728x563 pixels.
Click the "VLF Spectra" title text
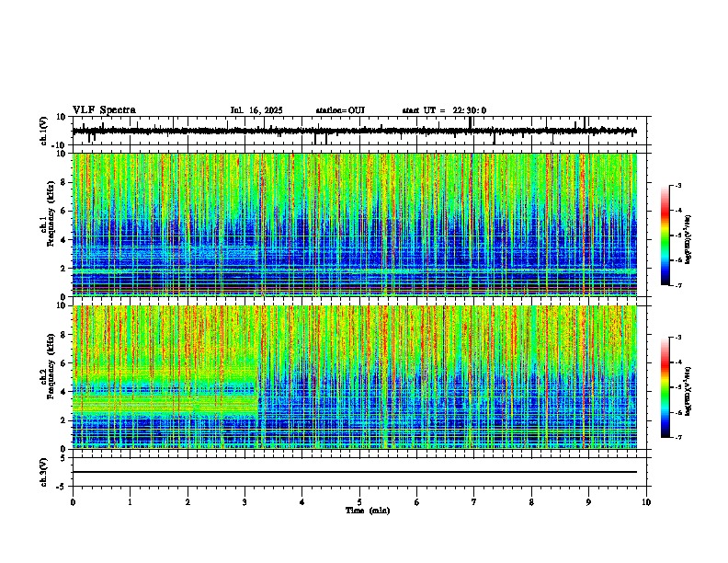click(x=104, y=110)
